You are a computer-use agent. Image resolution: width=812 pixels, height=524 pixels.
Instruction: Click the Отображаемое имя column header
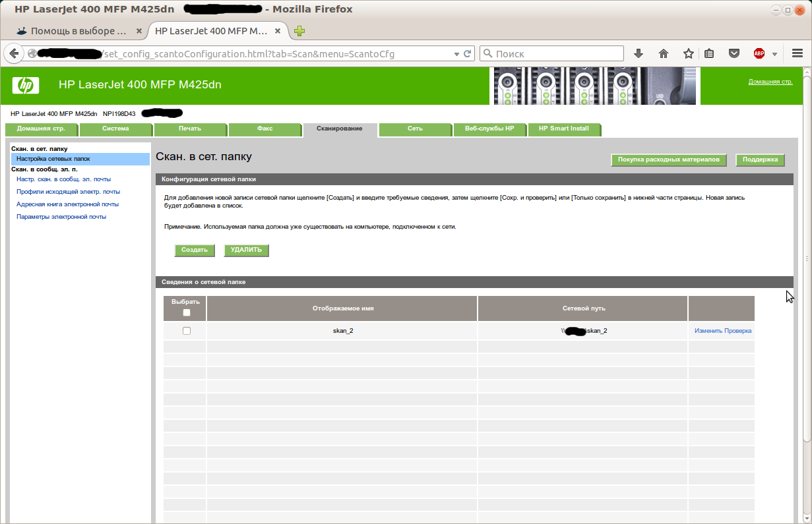coord(342,308)
